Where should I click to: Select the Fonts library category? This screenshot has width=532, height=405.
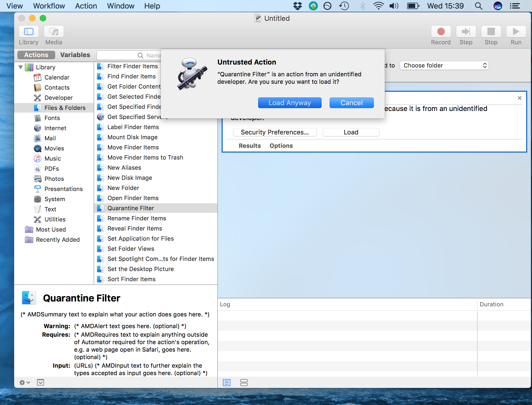click(x=54, y=118)
